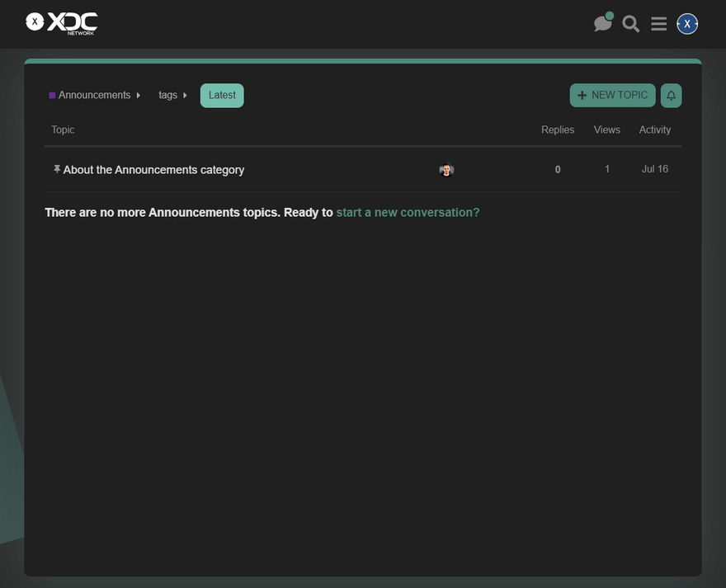Open the chat bubble notifications icon
Screen dimensions: 726x588
point(603,23)
